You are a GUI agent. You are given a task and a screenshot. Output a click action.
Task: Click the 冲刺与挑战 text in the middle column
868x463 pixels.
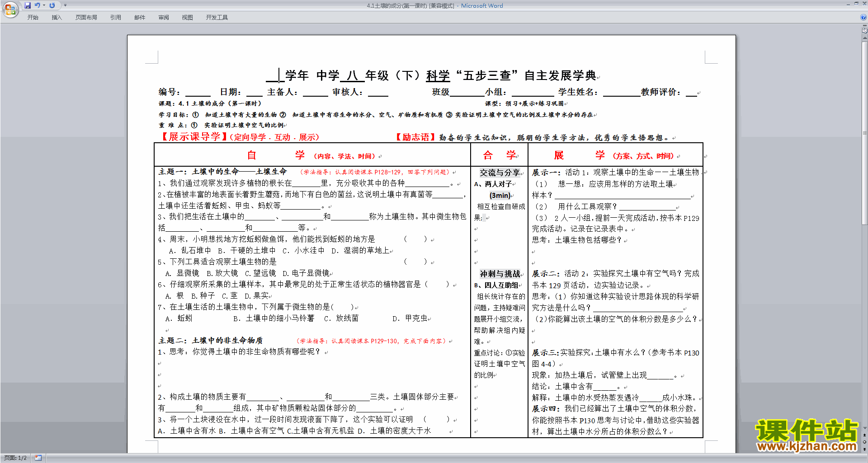click(x=500, y=274)
